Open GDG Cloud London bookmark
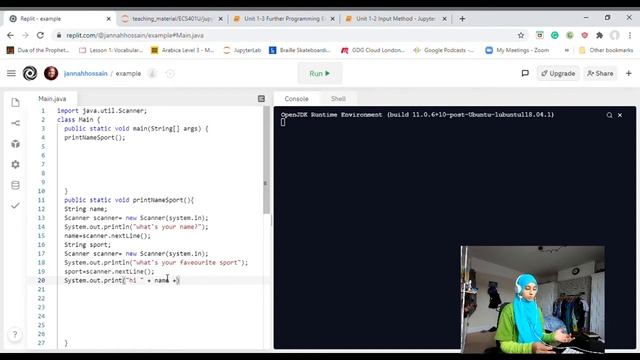The height and width of the screenshot is (360, 640). (373, 50)
